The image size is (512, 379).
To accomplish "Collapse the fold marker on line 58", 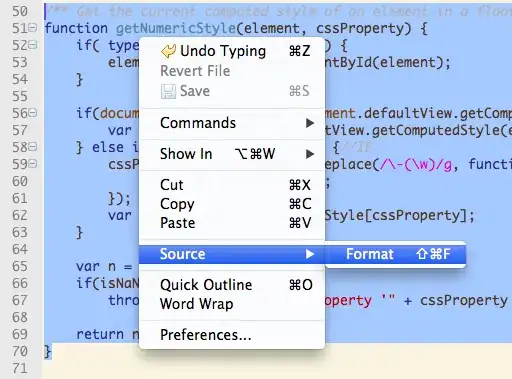I will [x=33, y=147].
